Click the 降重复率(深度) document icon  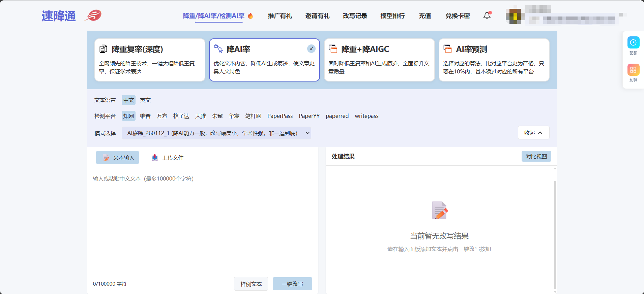point(104,49)
